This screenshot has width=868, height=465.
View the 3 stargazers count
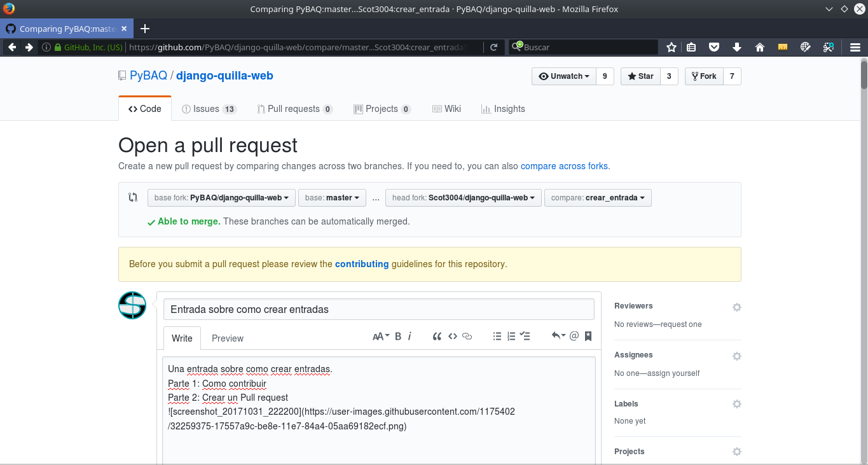pos(669,76)
